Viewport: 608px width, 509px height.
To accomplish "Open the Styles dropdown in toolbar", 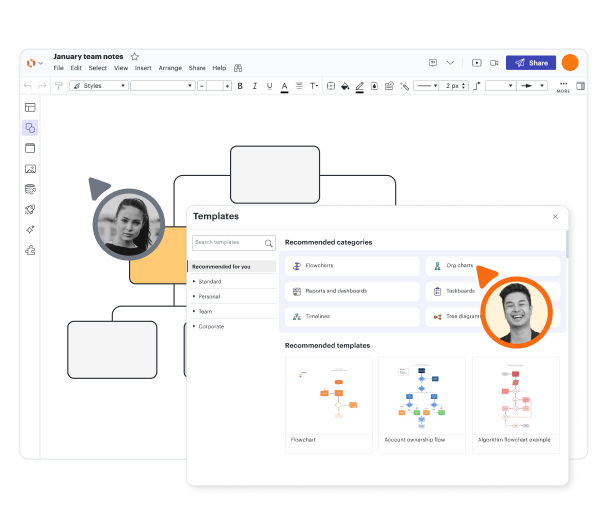I will 100,86.
